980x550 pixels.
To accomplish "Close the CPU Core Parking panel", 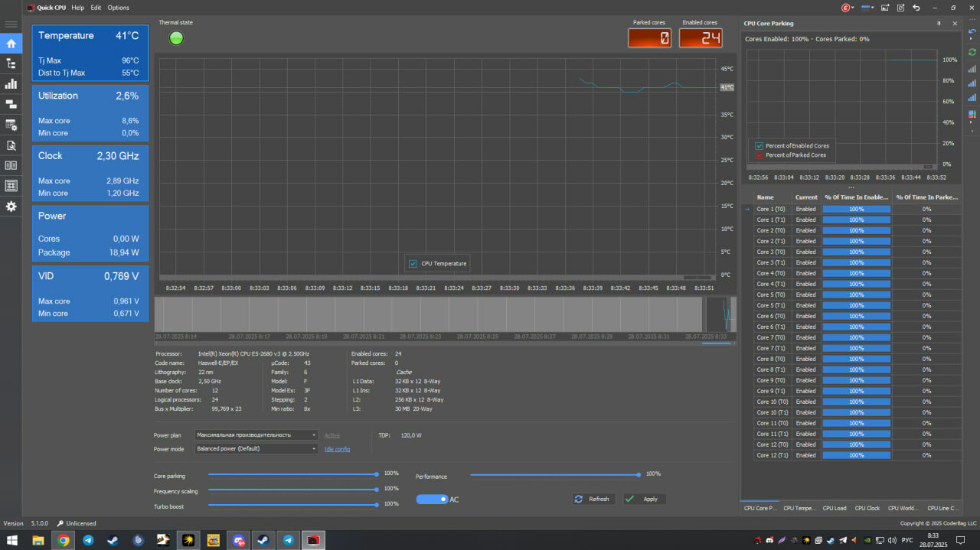I will [x=955, y=24].
